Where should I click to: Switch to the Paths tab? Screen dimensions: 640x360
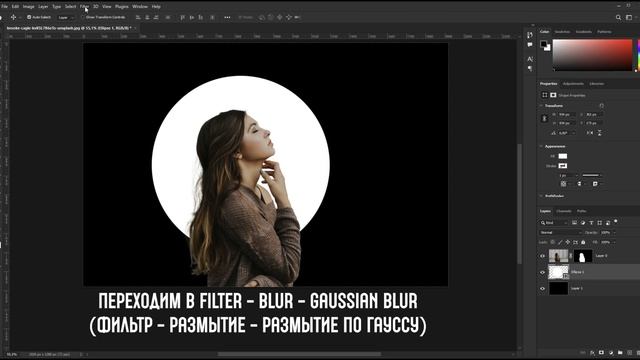[581, 211]
